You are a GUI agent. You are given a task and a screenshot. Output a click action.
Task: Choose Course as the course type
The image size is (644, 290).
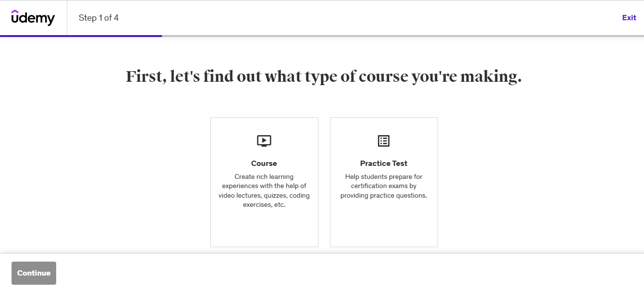click(264, 182)
